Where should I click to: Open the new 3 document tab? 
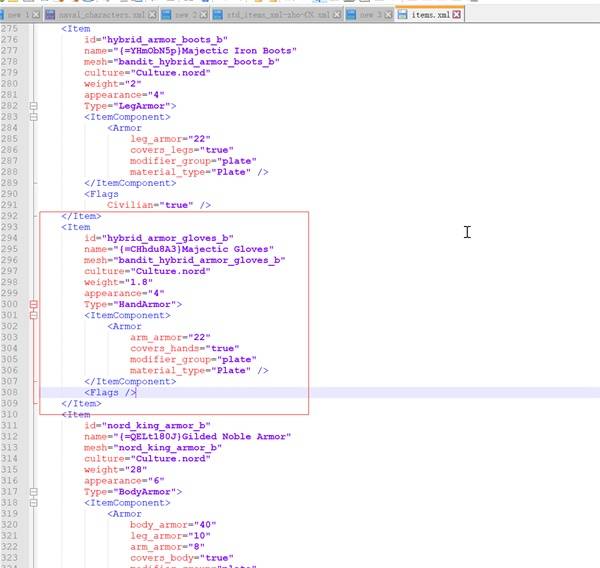pyautogui.click(x=368, y=15)
